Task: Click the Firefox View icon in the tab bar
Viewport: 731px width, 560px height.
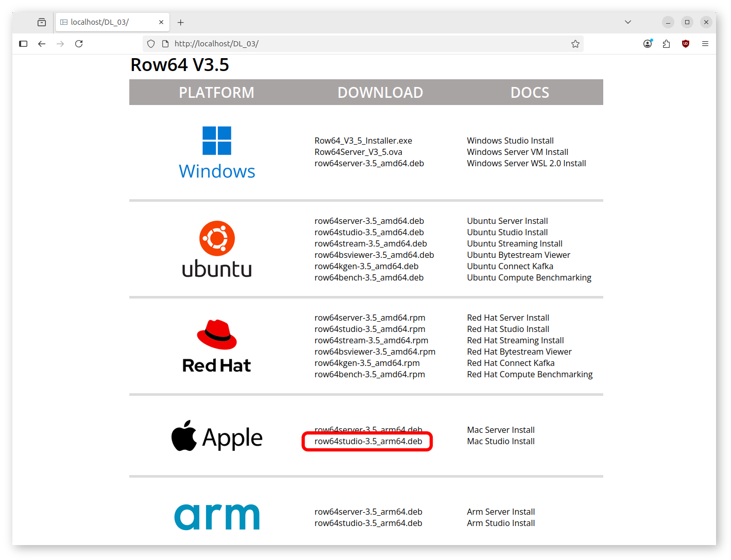Action: click(x=42, y=22)
